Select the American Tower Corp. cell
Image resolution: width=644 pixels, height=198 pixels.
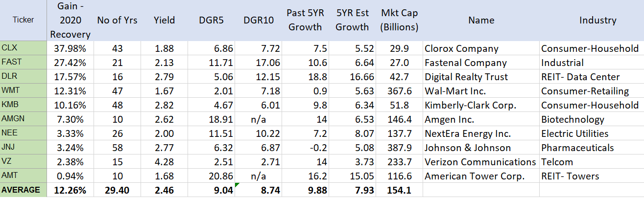tap(481, 176)
